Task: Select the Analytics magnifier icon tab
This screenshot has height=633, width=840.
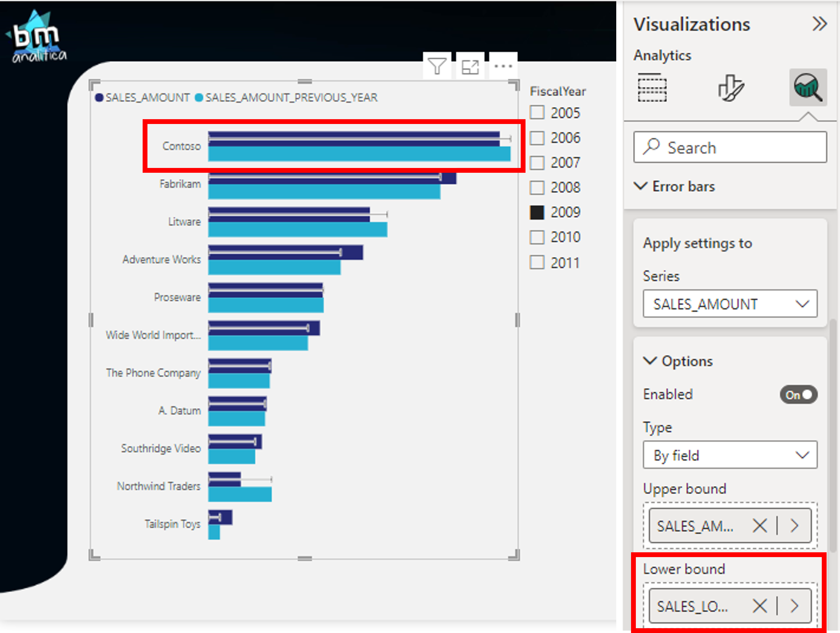Action: coord(808,87)
